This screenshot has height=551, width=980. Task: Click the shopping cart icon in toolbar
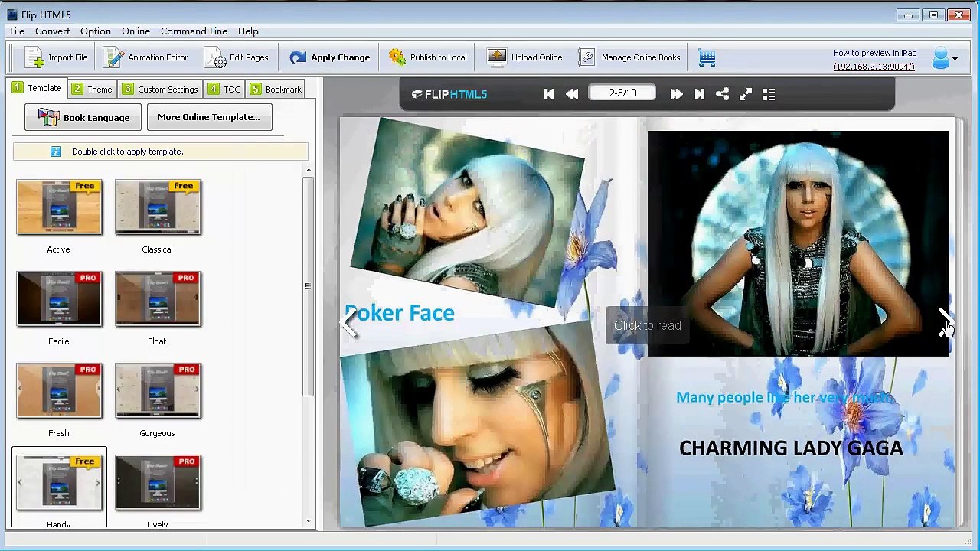click(x=707, y=57)
